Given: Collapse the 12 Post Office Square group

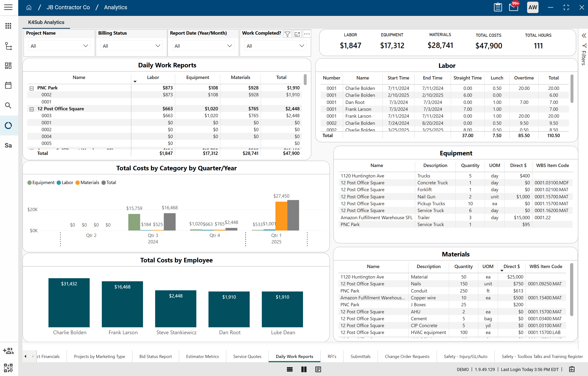Looking at the screenshot, I should pos(32,109).
